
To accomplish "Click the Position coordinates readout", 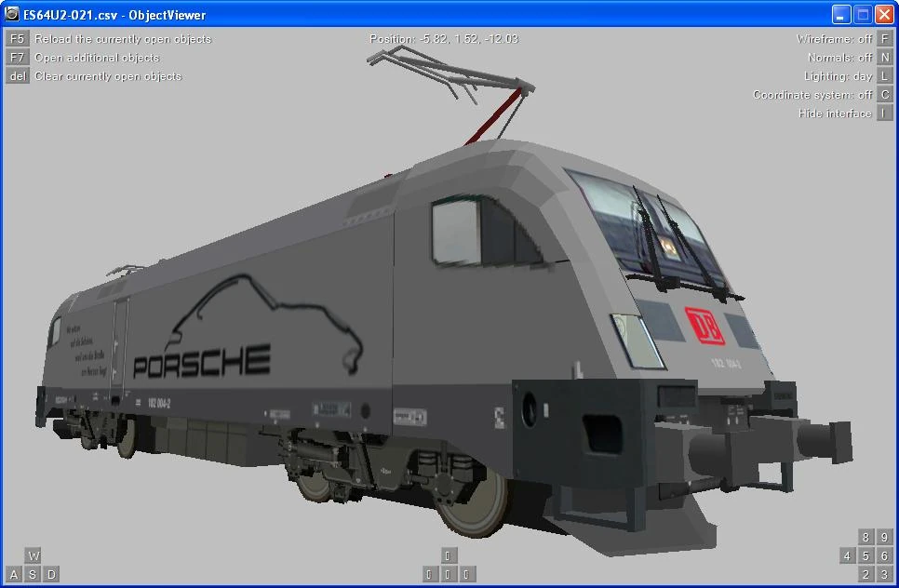I will (x=444, y=39).
